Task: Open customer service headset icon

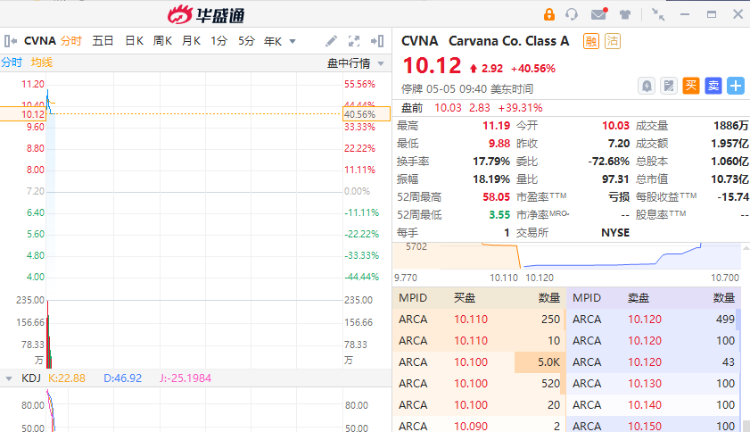Action: click(572, 14)
